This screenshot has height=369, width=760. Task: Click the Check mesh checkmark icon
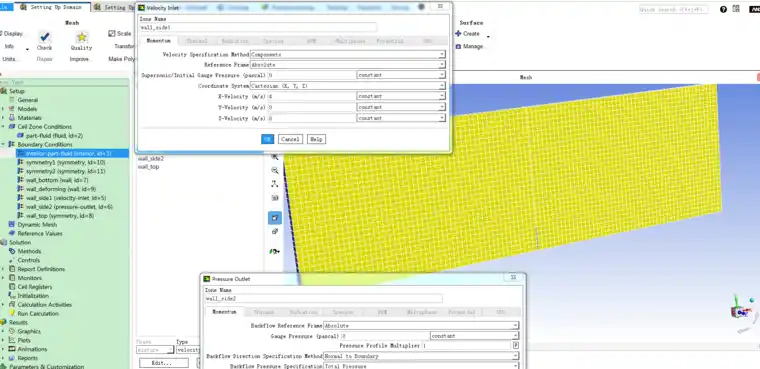click(x=45, y=37)
